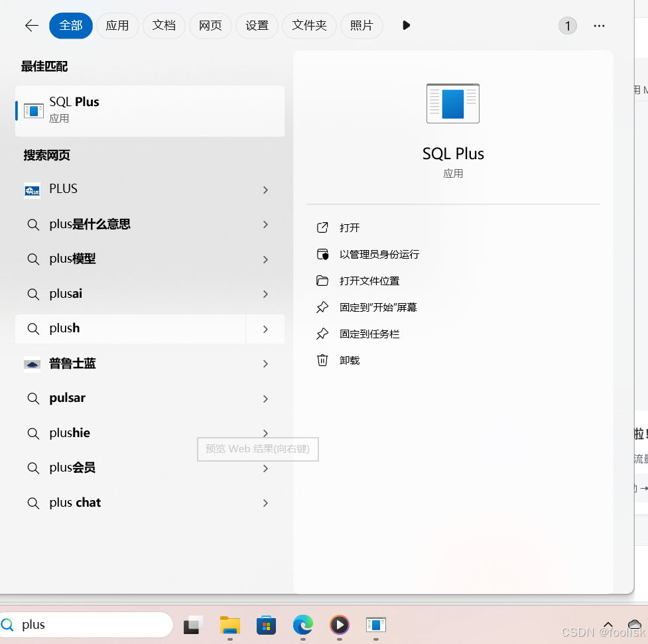
Task: Show more filter tabs with play arrow
Action: click(x=406, y=26)
